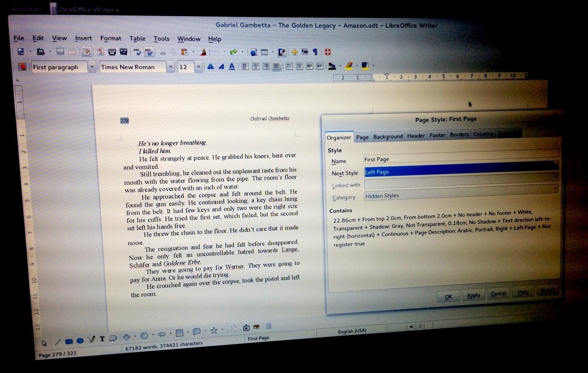Select the Ellipse drawing tool

click(x=80, y=340)
